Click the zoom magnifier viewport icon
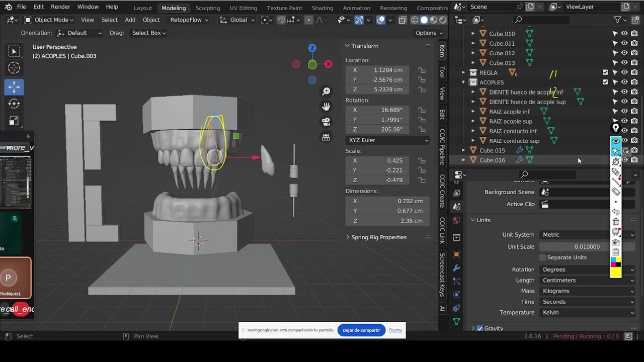 point(326,91)
